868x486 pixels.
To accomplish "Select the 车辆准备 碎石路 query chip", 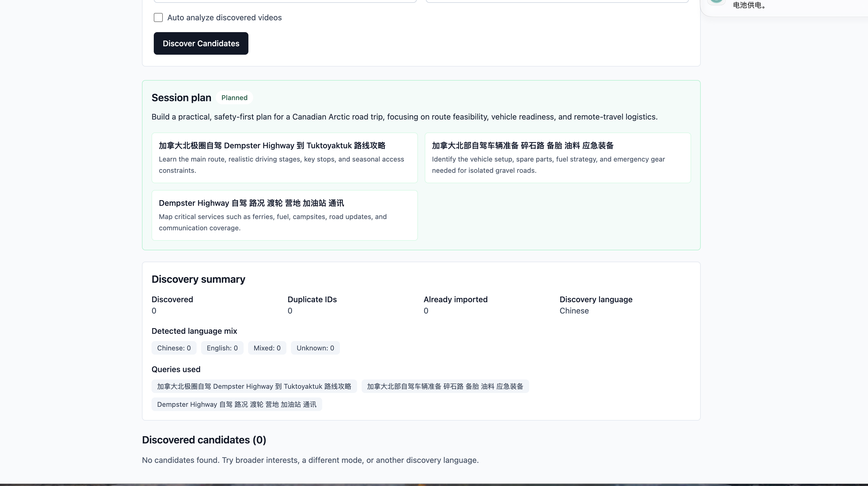I will pyautogui.click(x=445, y=386).
